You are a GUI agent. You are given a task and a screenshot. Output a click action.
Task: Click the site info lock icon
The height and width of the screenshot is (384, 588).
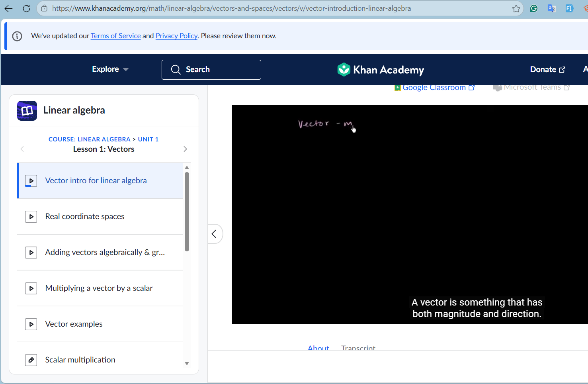tap(44, 8)
